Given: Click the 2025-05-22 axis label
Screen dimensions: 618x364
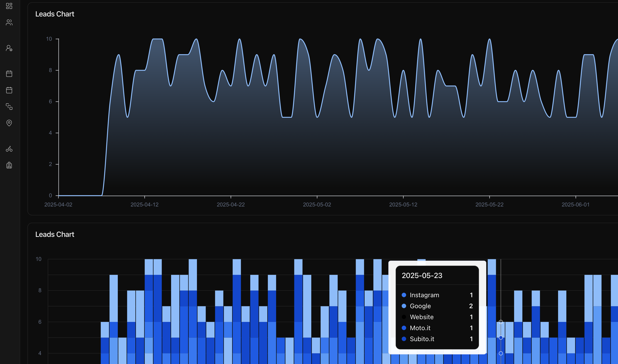Looking at the screenshot, I should (489, 205).
